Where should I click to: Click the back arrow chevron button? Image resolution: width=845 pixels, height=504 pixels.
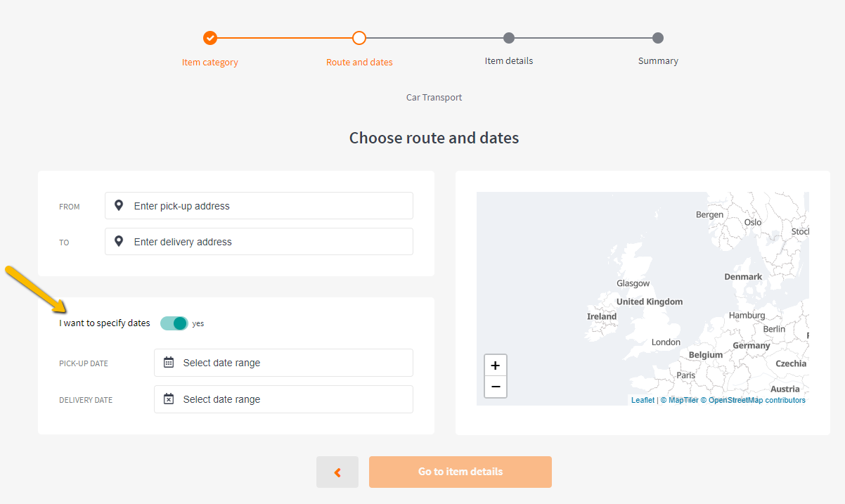pos(337,472)
